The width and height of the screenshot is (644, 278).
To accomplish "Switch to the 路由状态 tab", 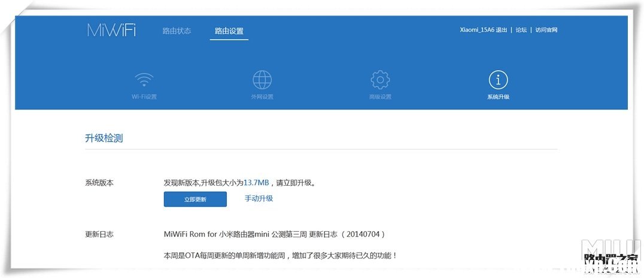I will pyautogui.click(x=177, y=31).
